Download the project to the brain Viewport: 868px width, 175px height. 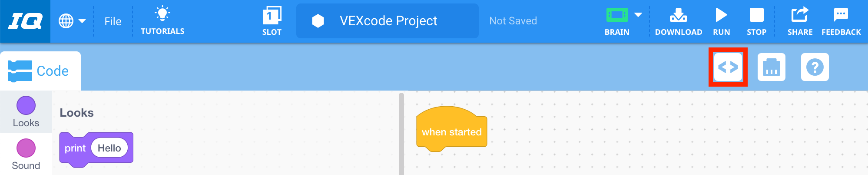678,20
